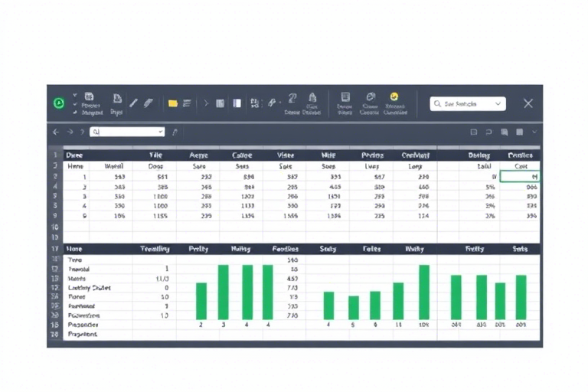Click the bar above label 2 in first chart

pyautogui.click(x=201, y=301)
